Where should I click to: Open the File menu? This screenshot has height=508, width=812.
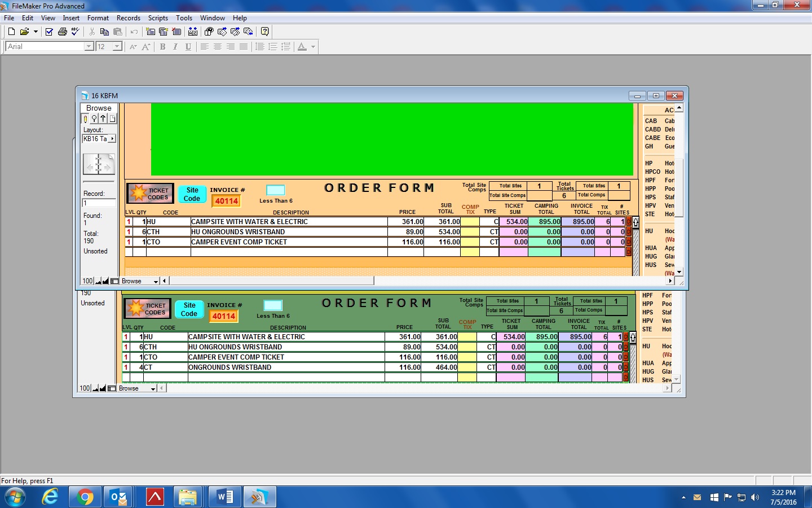pos(9,18)
